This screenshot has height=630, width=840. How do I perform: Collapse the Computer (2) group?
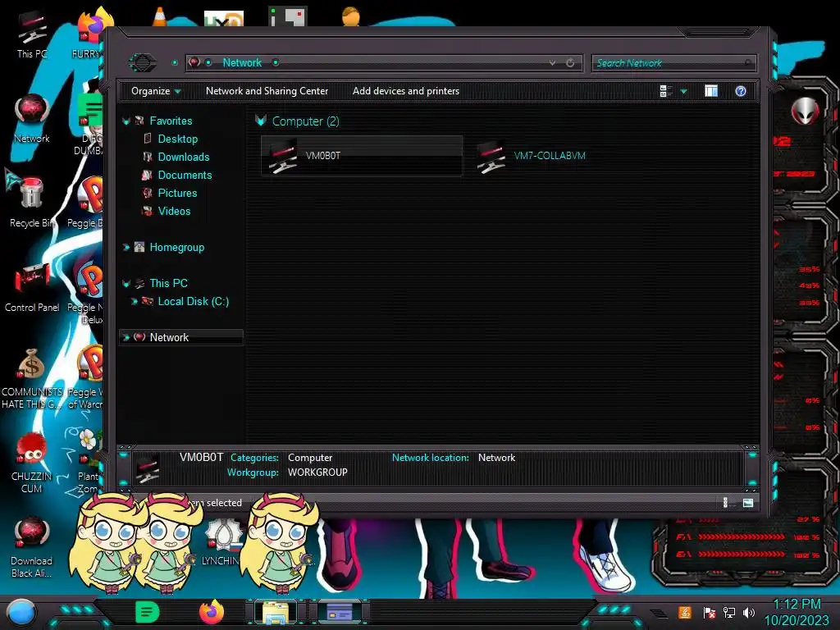[x=260, y=121]
